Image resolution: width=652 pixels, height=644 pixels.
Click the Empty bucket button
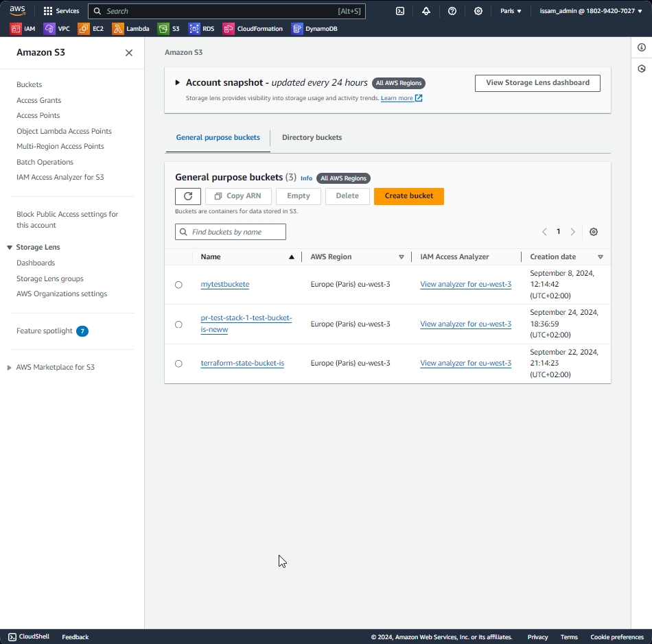[298, 196]
